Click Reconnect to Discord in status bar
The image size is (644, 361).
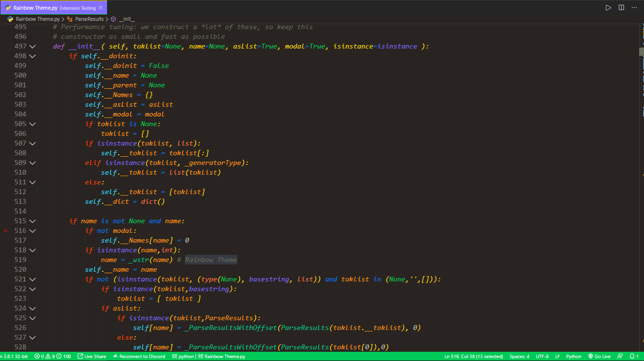pyautogui.click(x=139, y=356)
